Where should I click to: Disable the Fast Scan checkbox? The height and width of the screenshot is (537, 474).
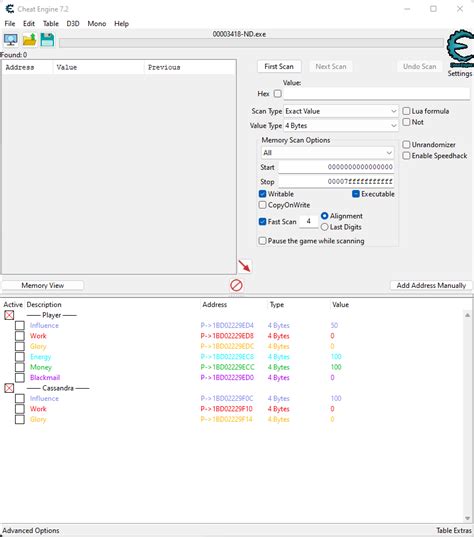point(263,222)
